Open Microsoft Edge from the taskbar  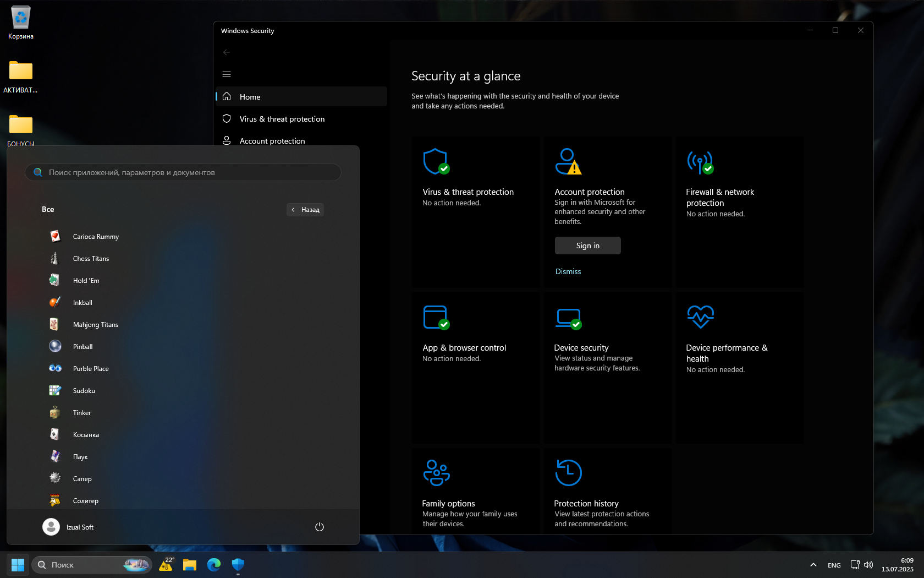click(x=214, y=565)
